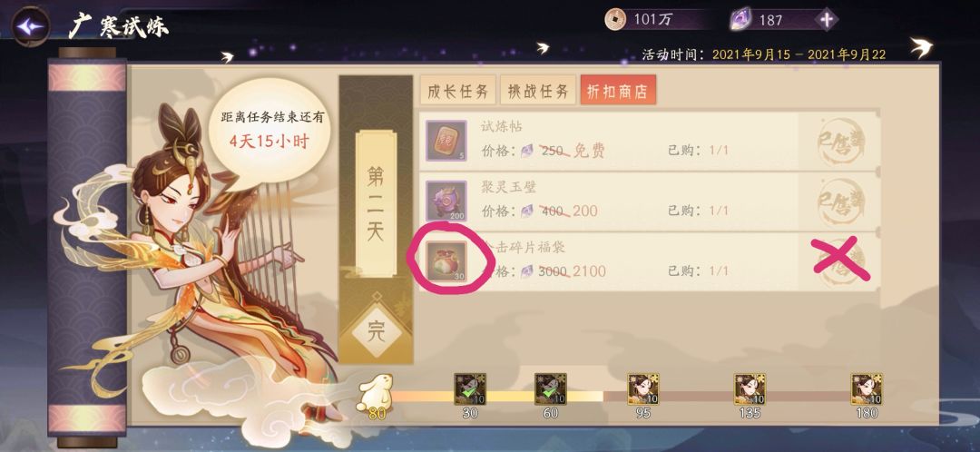Open the 成长任务 tab
Screen dimensions: 980x452
click(457, 92)
